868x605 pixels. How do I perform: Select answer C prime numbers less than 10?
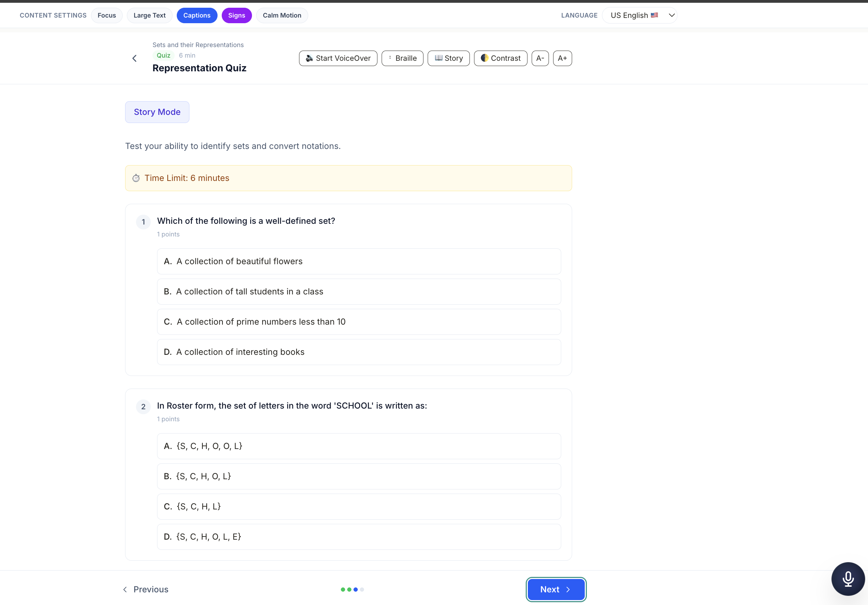click(x=359, y=321)
